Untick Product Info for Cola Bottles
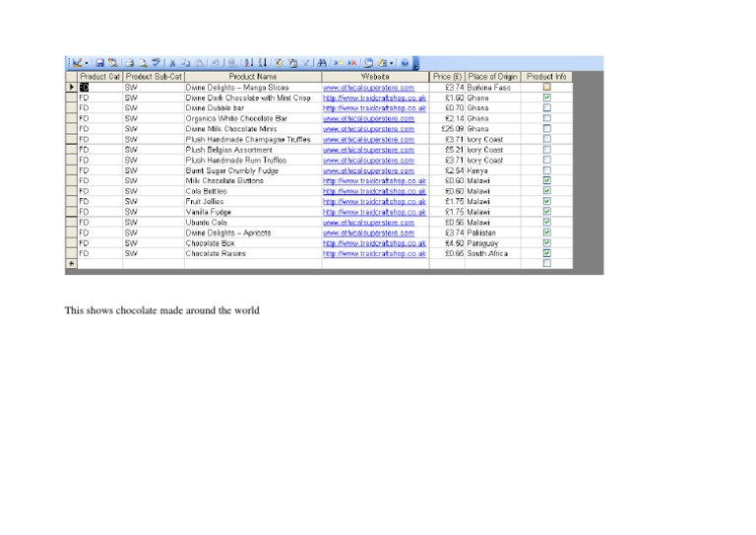This screenshot has width=756, height=535. [546, 191]
